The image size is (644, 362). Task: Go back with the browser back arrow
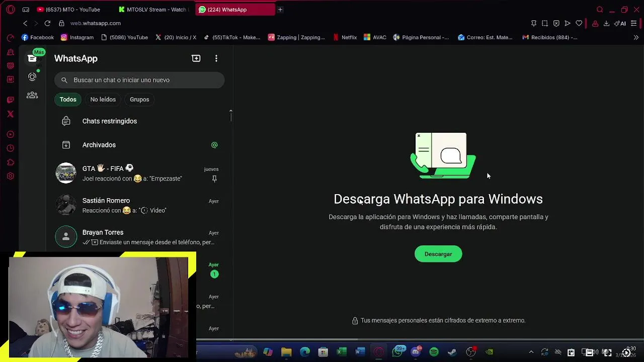point(25,23)
